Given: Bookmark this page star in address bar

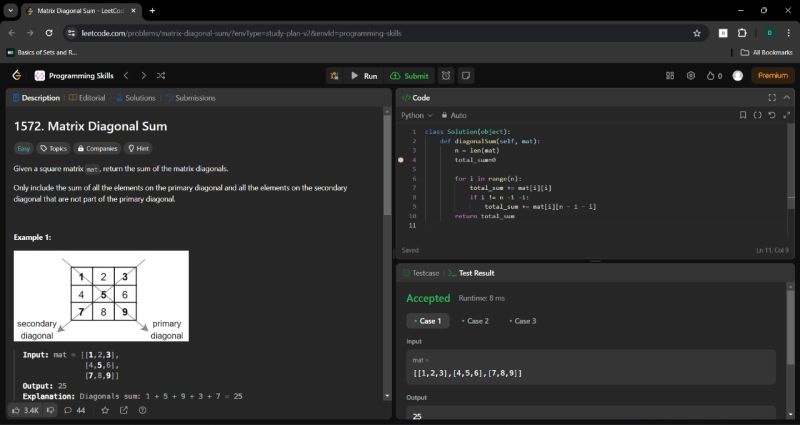Looking at the screenshot, I should (697, 33).
